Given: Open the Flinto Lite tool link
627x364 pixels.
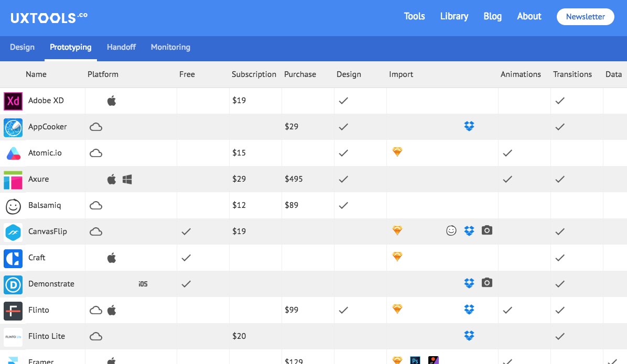Looking at the screenshot, I should coord(46,336).
